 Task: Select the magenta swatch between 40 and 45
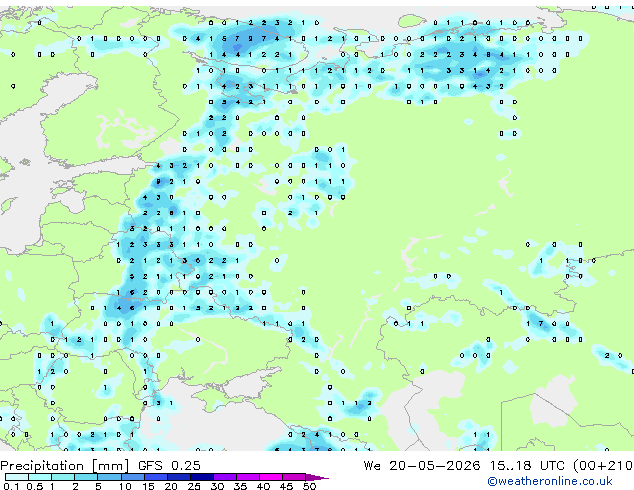[x=271, y=477]
